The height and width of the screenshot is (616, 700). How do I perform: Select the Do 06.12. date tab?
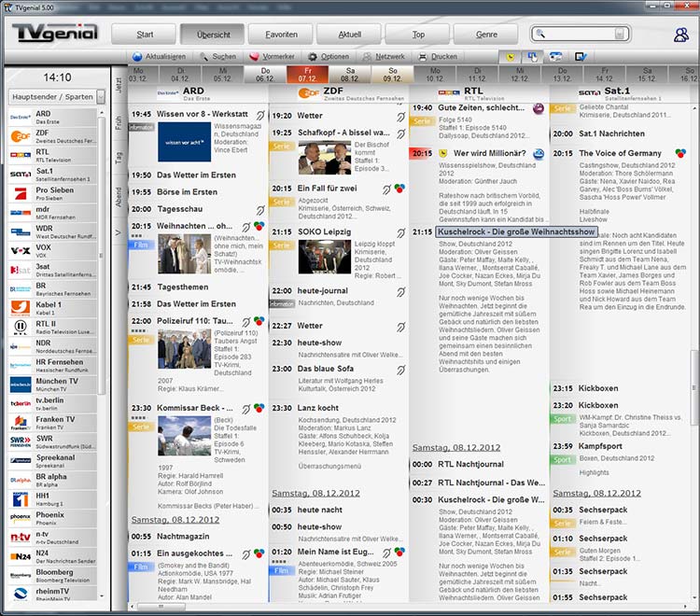[265, 75]
